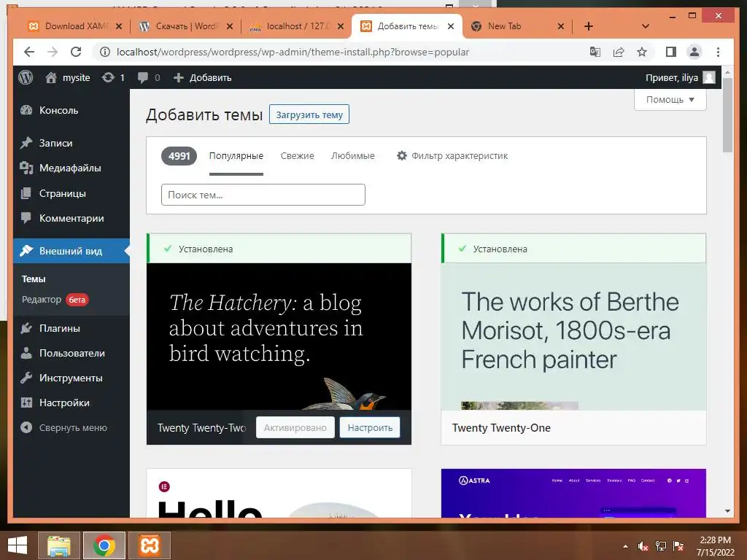Open Медиафайлы in the sidebar
Viewport: 747px width, 560px height.
point(71,168)
